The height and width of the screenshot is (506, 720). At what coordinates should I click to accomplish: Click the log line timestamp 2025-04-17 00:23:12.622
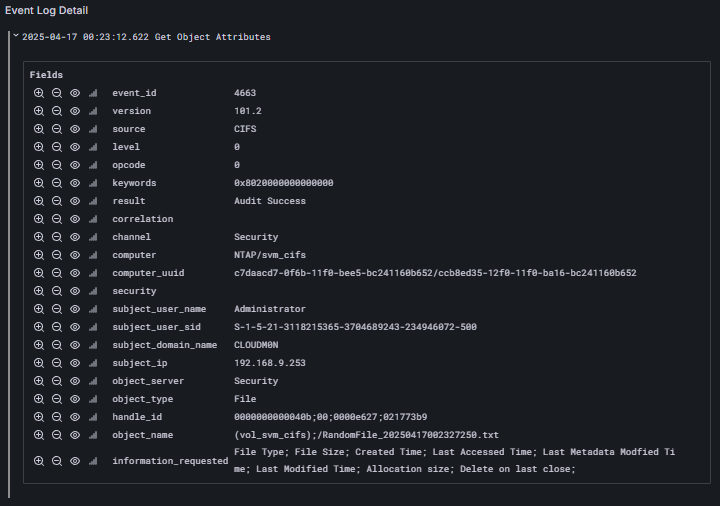(x=85, y=37)
